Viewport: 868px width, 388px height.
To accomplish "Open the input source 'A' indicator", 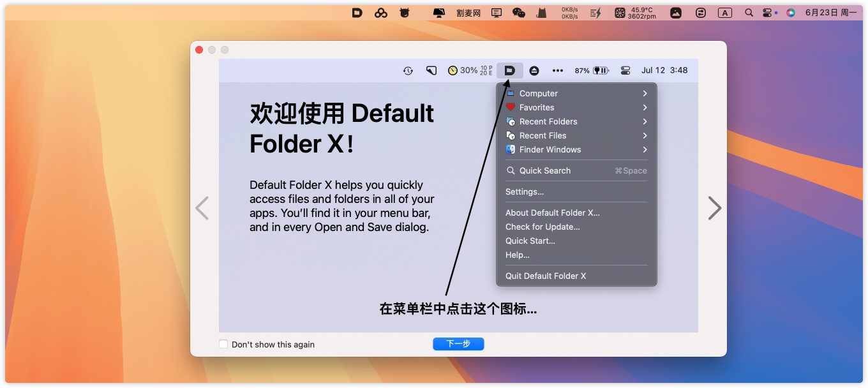I will 724,13.
